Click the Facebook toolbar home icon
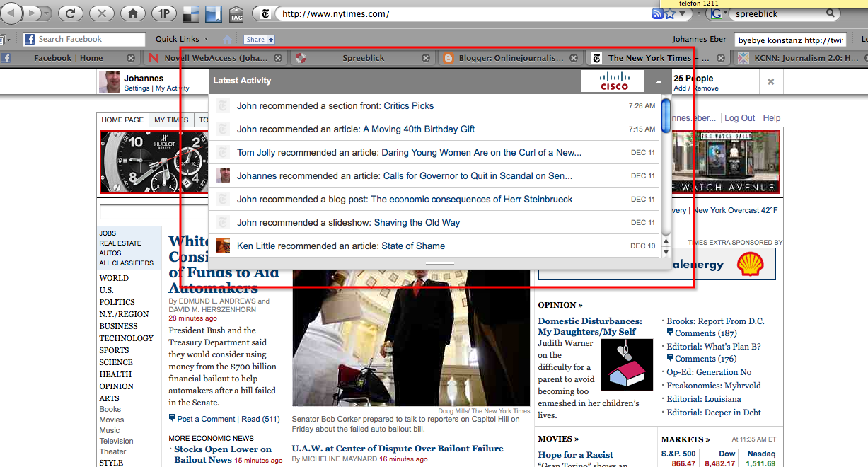This screenshot has height=467, width=868. coord(227,40)
